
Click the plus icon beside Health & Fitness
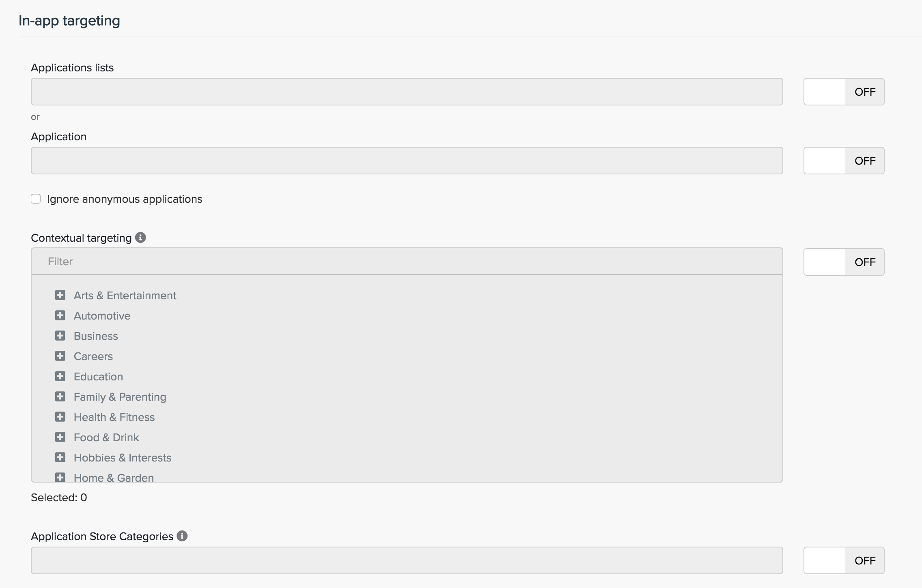pyautogui.click(x=60, y=417)
